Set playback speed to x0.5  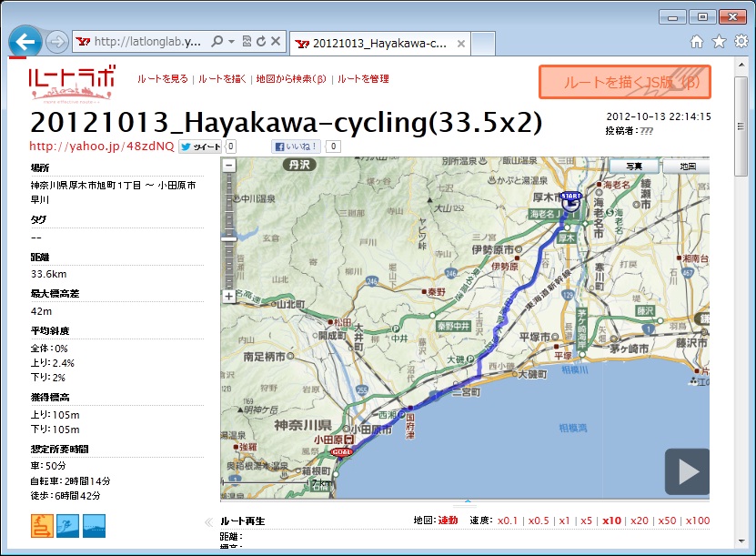point(539,521)
